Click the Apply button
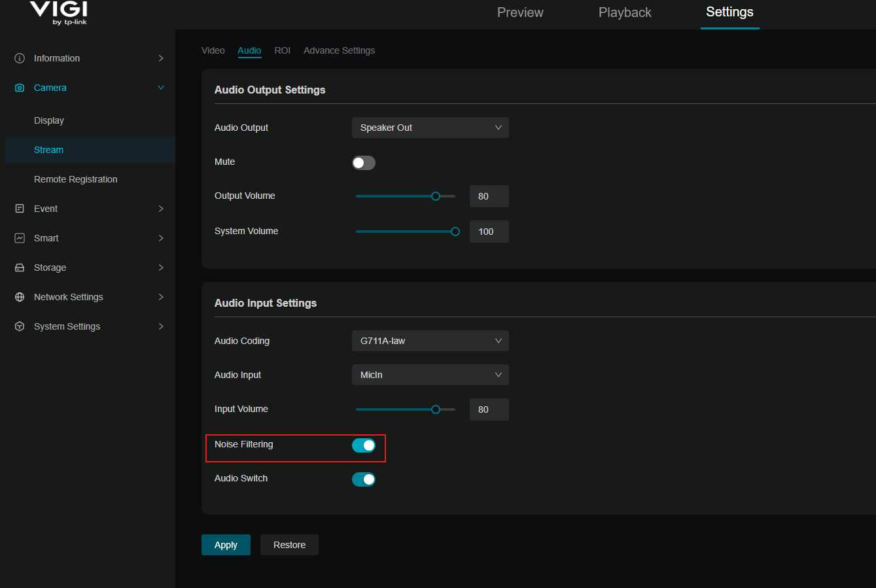This screenshot has width=876, height=588. pos(226,545)
